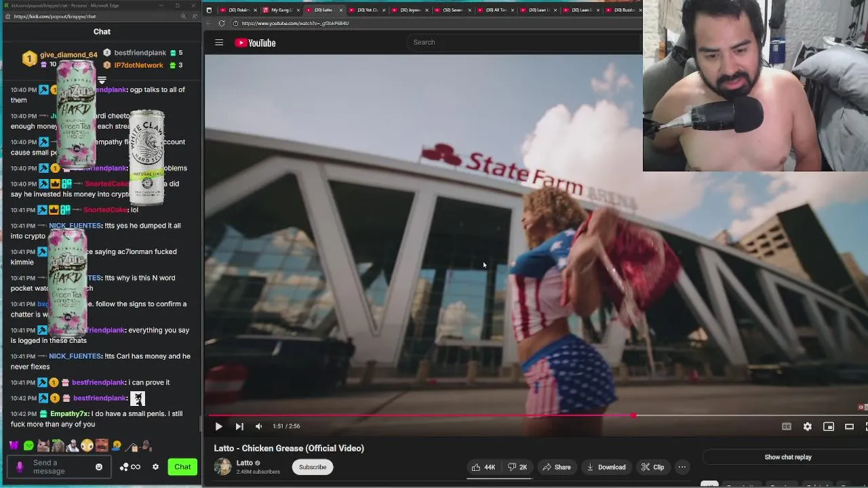Subscribe to Latto channel
This screenshot has height=488, width=868.
313,467
